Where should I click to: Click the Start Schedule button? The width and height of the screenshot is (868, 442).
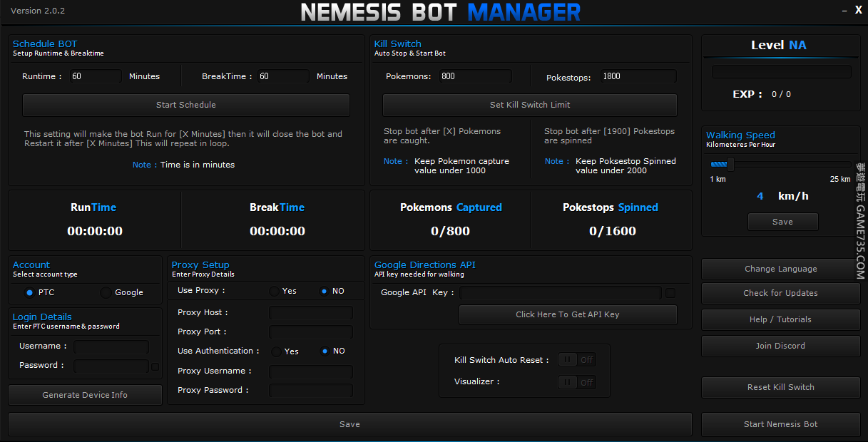point(185,105)
